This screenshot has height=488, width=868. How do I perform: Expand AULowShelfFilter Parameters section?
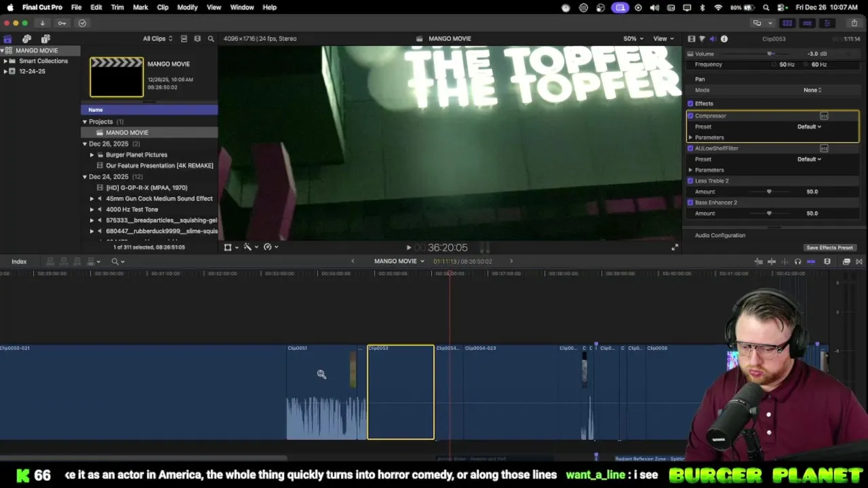pos(691,170)
